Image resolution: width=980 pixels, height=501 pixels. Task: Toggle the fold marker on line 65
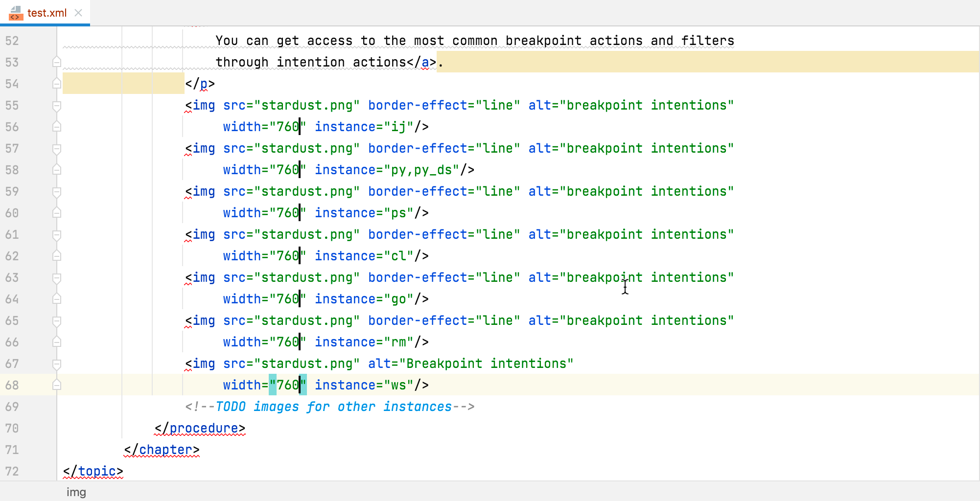tap(57, 321)
